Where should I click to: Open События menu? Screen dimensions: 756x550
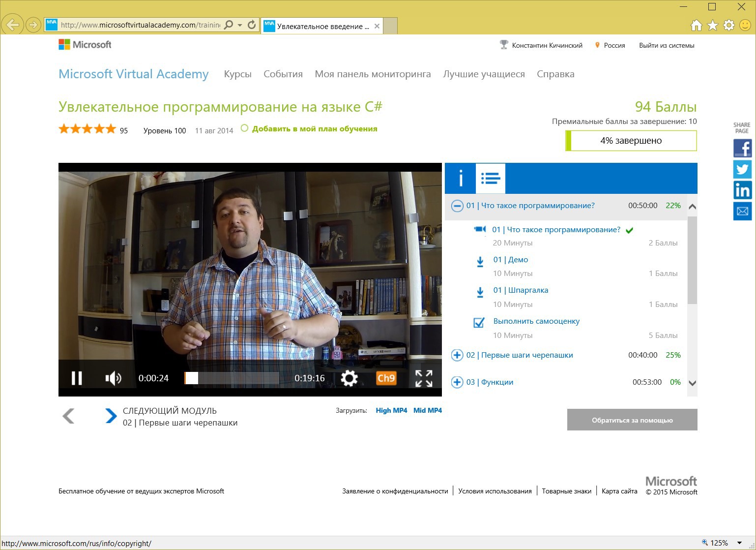pyautogui.click(x=283, y=74)
